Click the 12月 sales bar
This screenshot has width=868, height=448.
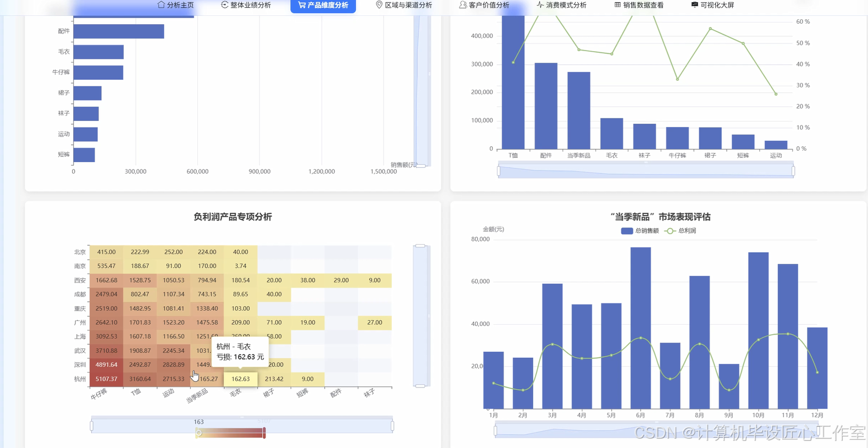tap(817, 368)
